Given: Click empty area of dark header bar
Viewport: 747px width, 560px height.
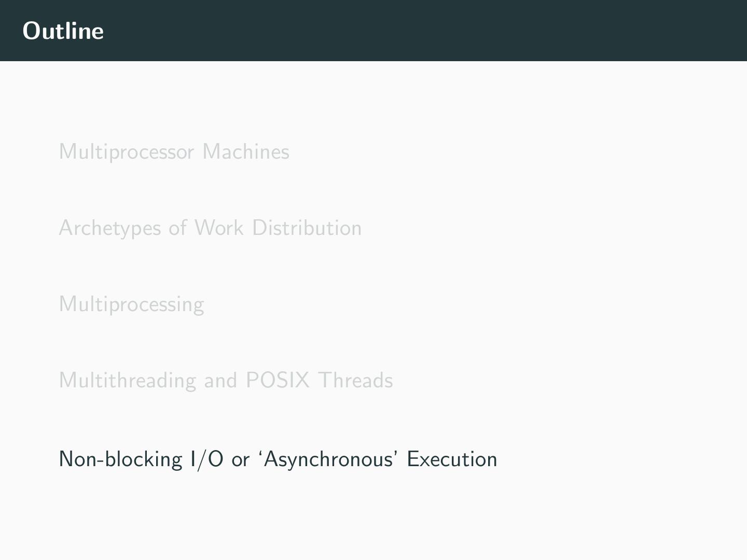Looking at the screenshot, I should tap(415, 31).
